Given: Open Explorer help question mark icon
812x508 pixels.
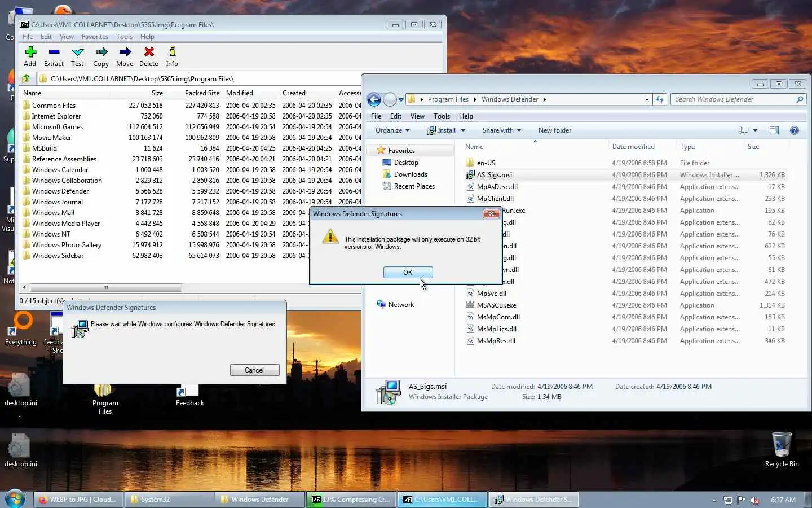Looking at the screenshot, I should click(x=795, y=130).
